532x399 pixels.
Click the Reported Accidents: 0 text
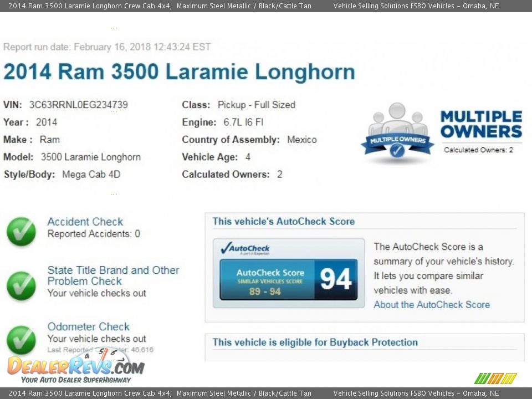(94, 234)
